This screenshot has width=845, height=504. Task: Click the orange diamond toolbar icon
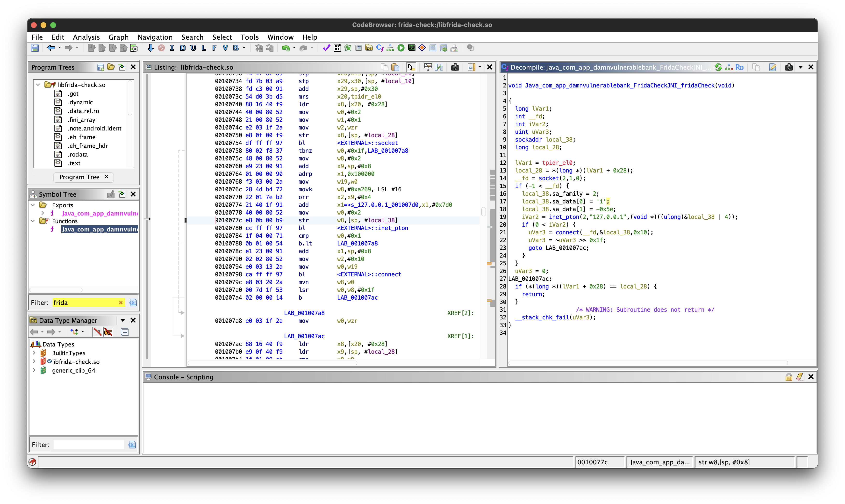coord(422,48)
